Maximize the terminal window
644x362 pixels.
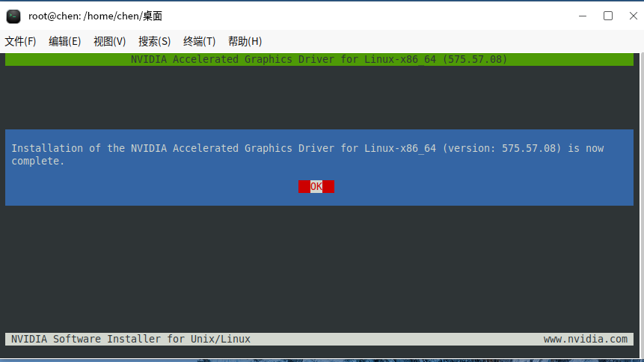(608, 16)
